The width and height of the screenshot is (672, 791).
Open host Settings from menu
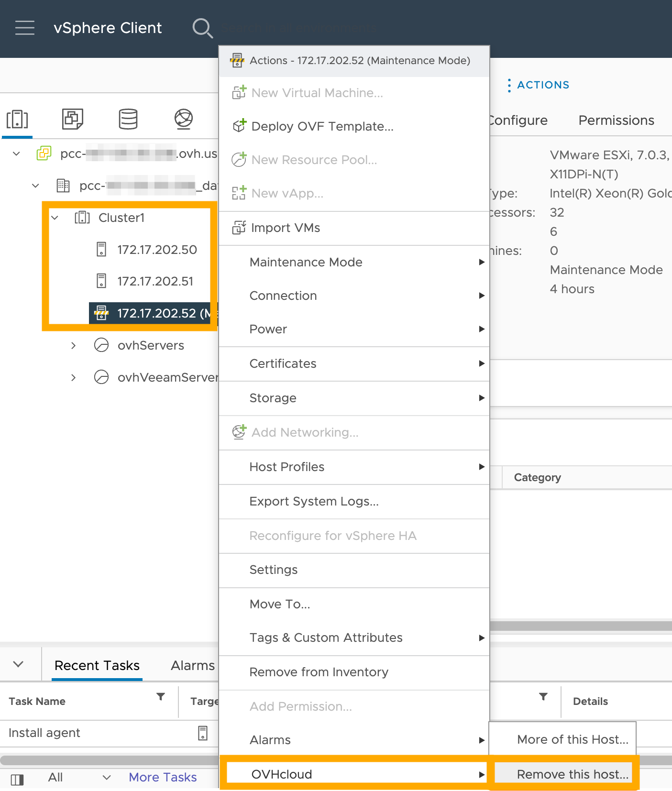(354, 570)
